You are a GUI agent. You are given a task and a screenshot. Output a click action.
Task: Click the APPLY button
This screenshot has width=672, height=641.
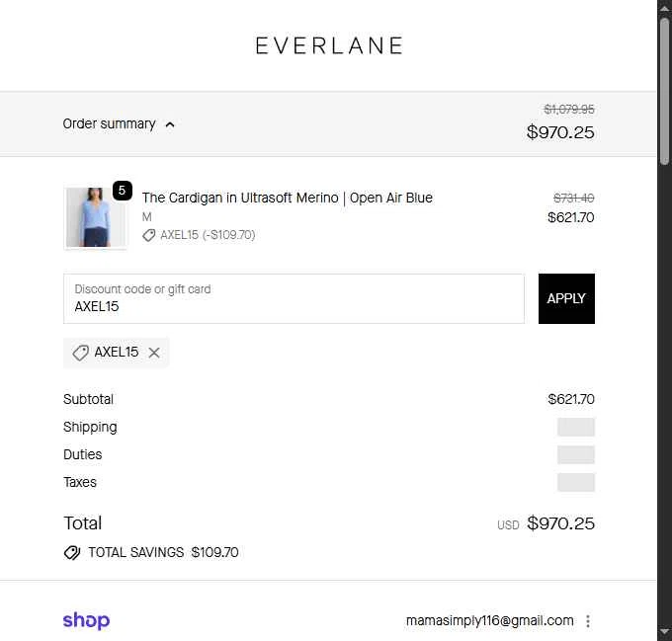click(x=566, y=298)
